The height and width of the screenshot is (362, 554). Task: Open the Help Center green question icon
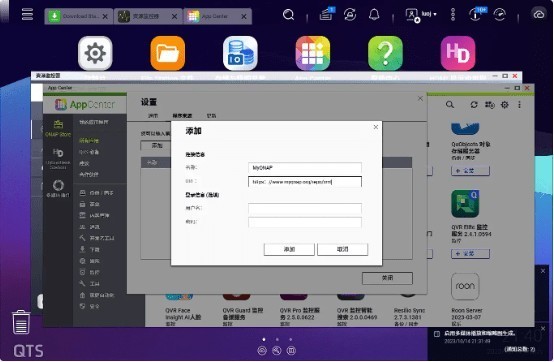(385, 53)
